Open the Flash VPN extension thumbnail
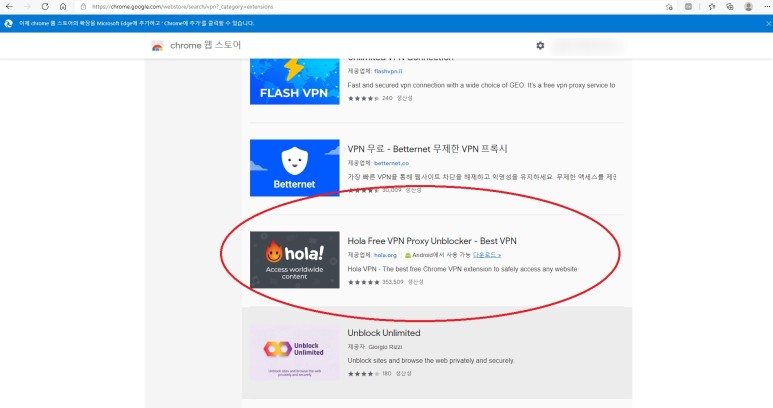The width and height of the screenshot is (773, 408). [x=294, y=81]
